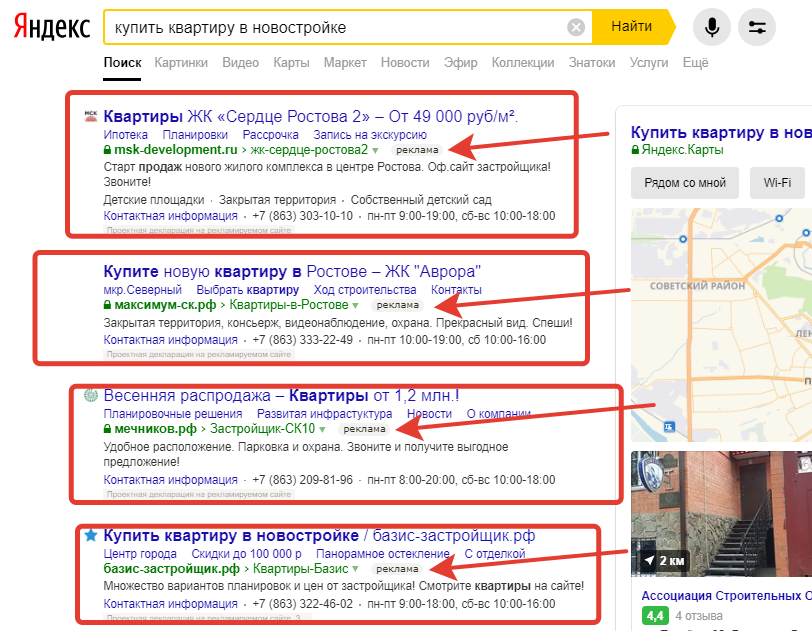Open Планировочные решения sitelink
The width and height of the screenshot is (812, 631).
(x=173, y=414)
